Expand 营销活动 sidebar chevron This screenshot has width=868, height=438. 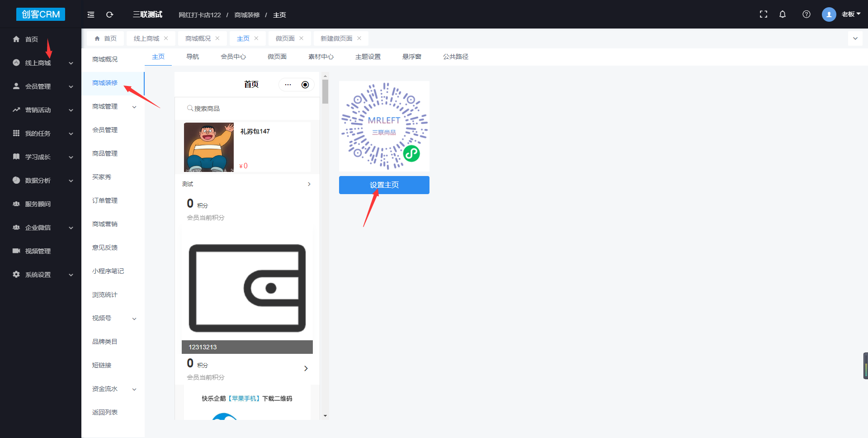click(71, 110)
